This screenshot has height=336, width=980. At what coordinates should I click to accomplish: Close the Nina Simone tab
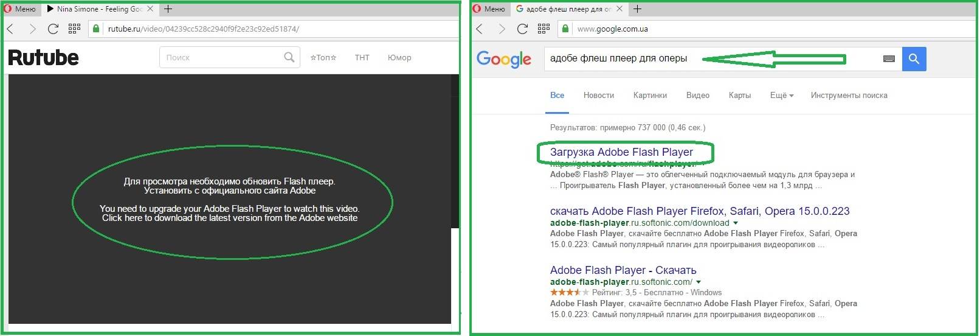[150, 9]
